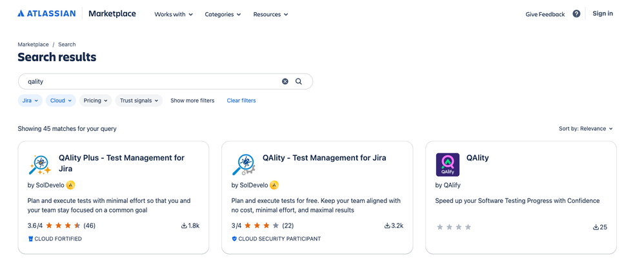Click the Cloud Security Participant shield icon
The height and width of the screenshot is (259, 644).
tap(234, 238)
